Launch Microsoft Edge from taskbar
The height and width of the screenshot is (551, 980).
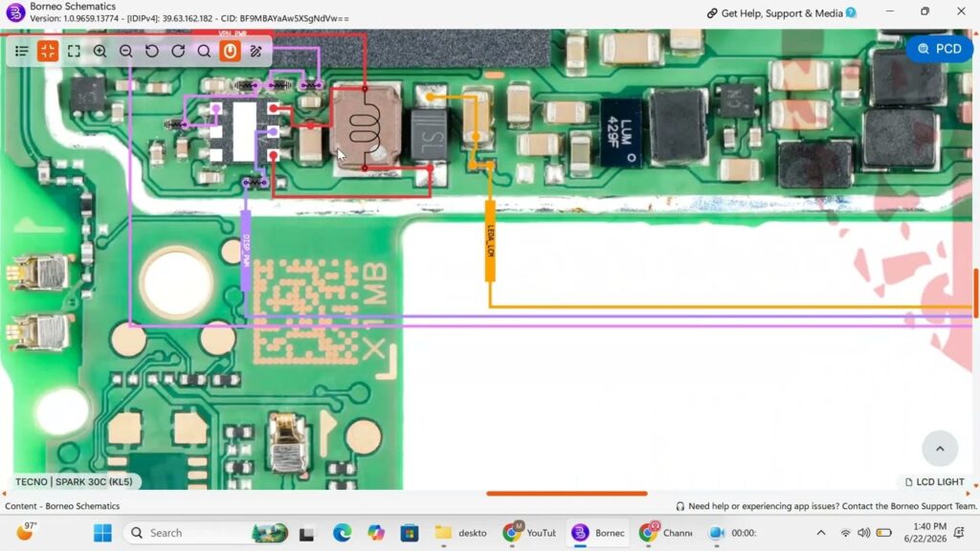342,533
